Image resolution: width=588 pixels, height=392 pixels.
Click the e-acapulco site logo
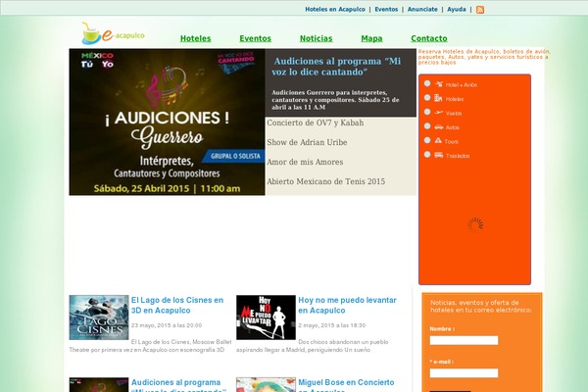pos(114,34)
